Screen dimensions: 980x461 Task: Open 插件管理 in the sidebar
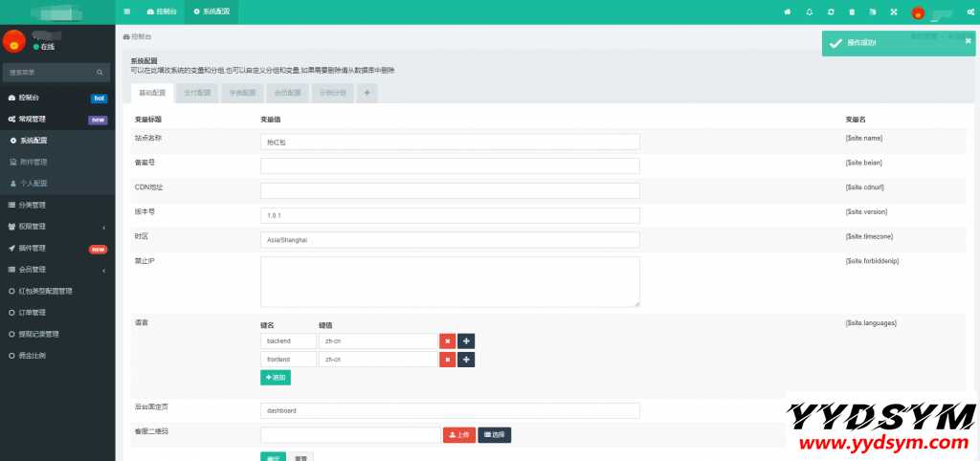[57, 248]
